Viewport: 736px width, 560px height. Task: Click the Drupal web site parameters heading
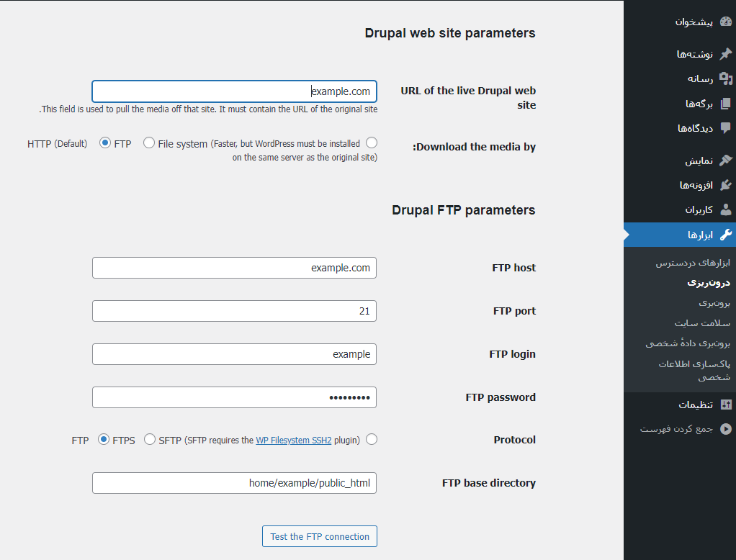(450, 33)
